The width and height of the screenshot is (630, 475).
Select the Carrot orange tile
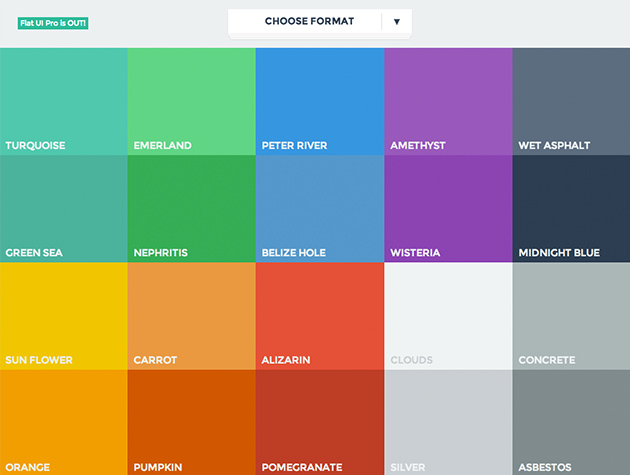[x=192, y=316]
